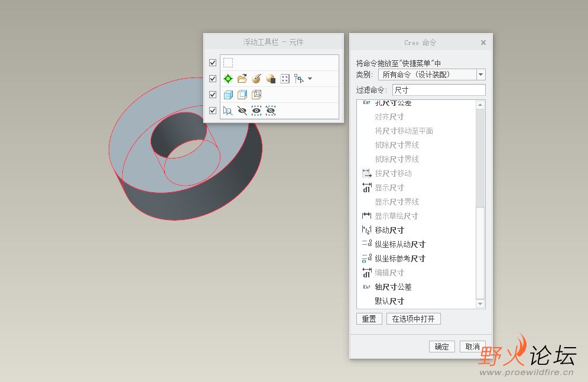Viewport: 588px width, 382px height.
Task: Click the 按尺寸移动 command icon
Action: [367, 173]
